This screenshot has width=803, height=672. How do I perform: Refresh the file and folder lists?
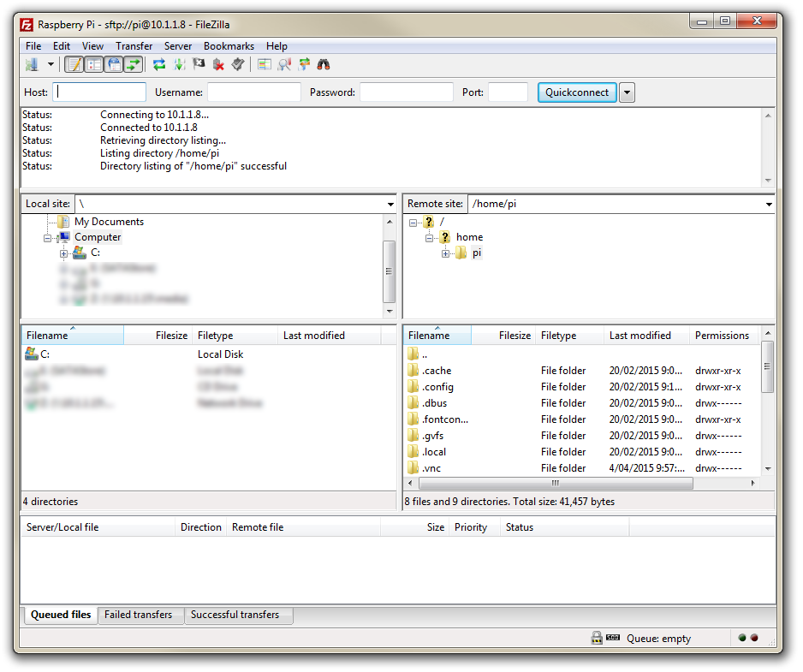tap(159, 64)
